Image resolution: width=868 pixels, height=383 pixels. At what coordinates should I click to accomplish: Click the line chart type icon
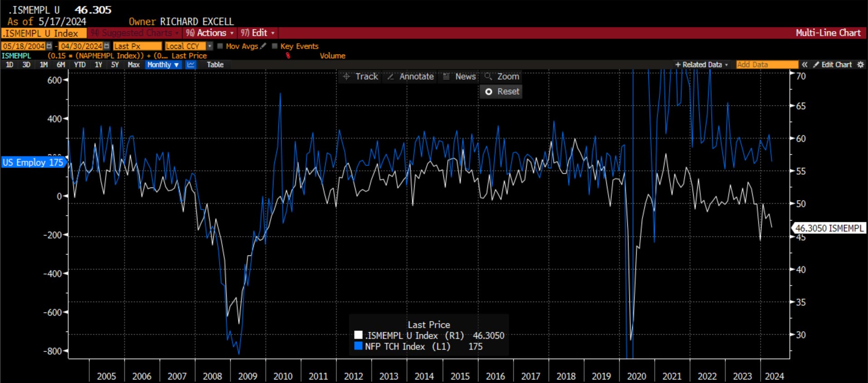191,65
